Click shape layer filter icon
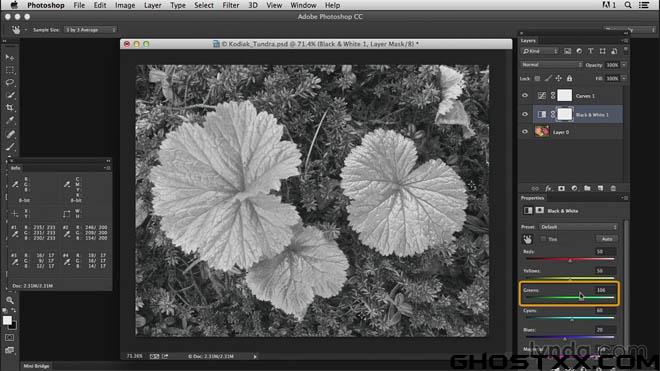This screenshot has width=660, height=371. point(602,51)
